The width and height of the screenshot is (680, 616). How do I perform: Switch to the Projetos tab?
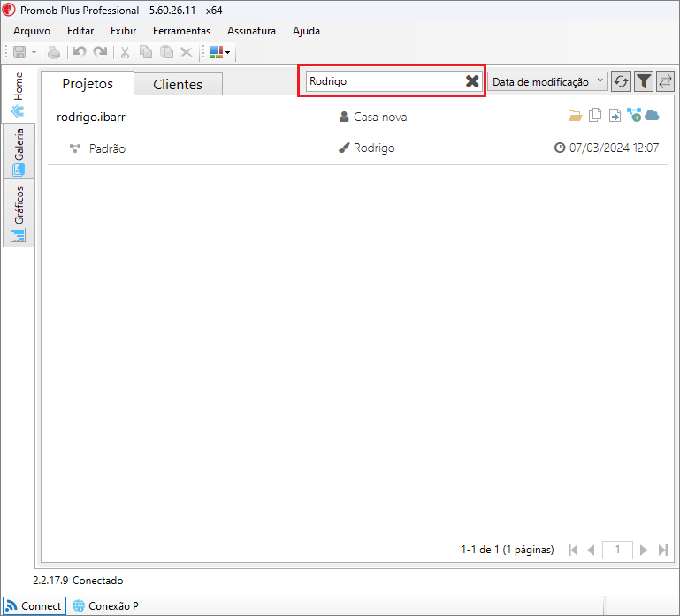(88, 84)
